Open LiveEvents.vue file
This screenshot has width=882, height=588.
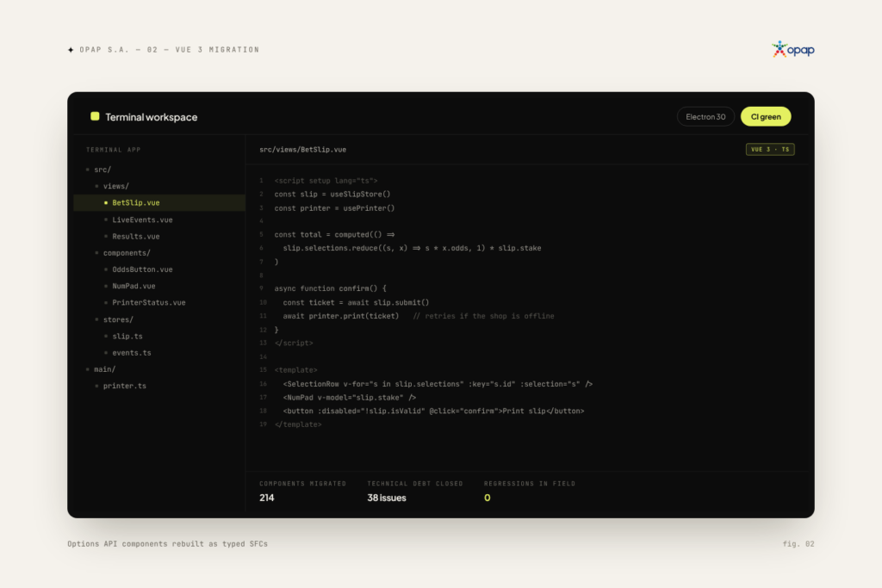tap(142, 220)
